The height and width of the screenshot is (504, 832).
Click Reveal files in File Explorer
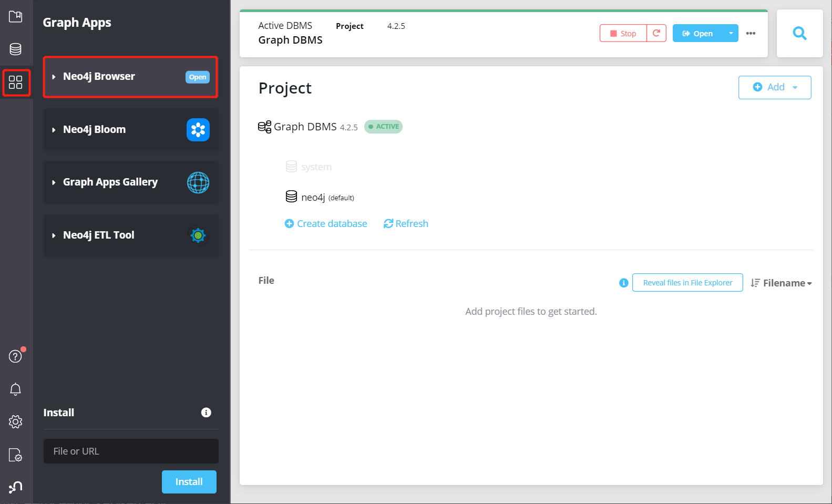(x=687, y=283)
